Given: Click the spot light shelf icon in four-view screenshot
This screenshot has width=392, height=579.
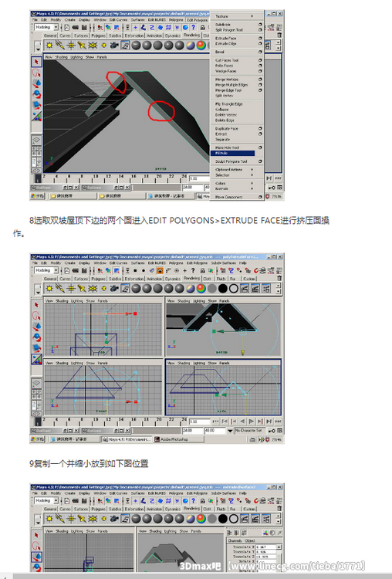Looking at the screenshot, I should pos(82,289).
